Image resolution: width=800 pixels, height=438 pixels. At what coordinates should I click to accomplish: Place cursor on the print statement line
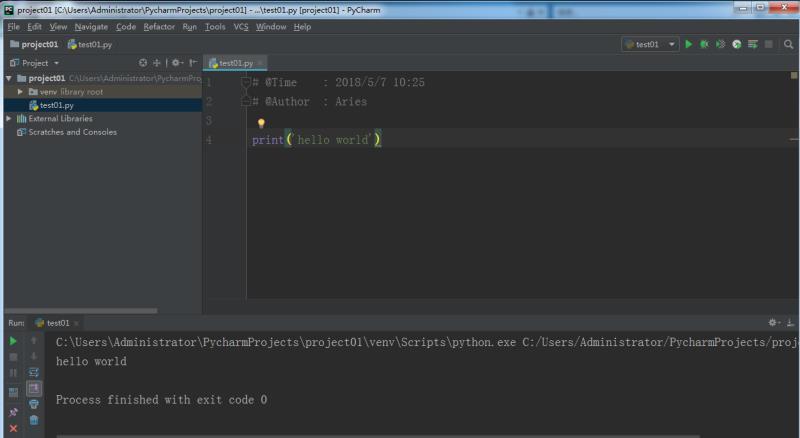pos(520,139)
